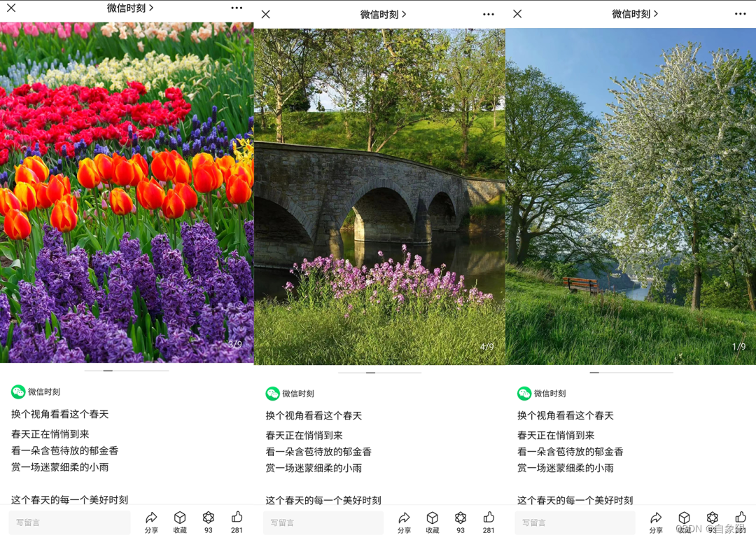The height and width of the screenshot is (540, 756).
Task: Select line 春天正在悄悄到来 on middle screen
Action: point(304,435)
